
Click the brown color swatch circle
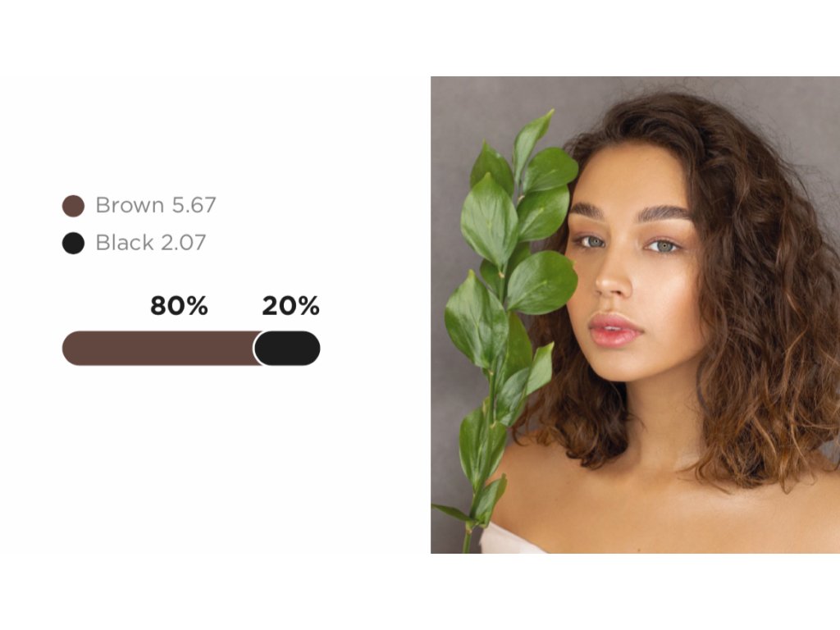tap(73, 206)
